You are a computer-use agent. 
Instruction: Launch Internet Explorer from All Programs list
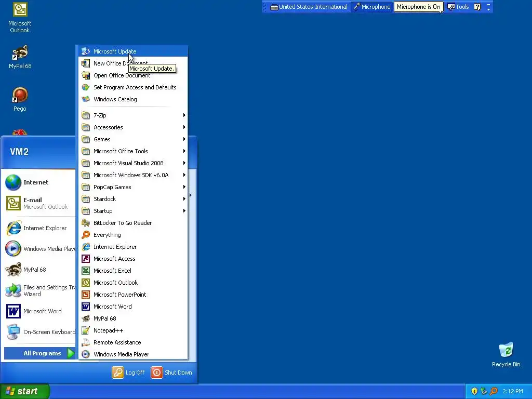[x=133, y=247]
